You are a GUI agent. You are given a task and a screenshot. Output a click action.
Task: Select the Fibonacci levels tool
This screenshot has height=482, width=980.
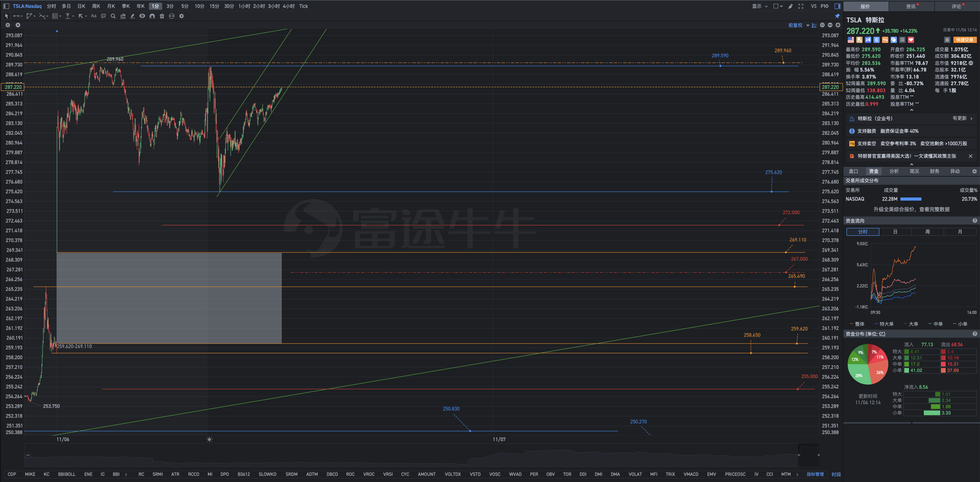[55, 16]
